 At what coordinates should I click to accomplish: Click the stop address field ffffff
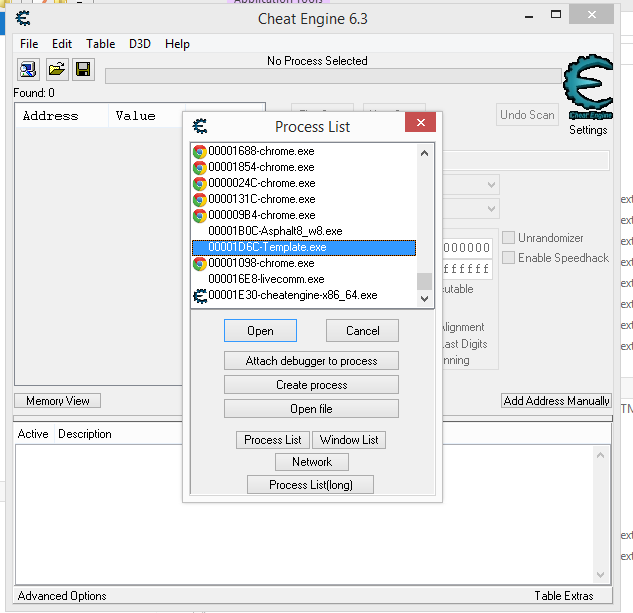coord(467,269)
